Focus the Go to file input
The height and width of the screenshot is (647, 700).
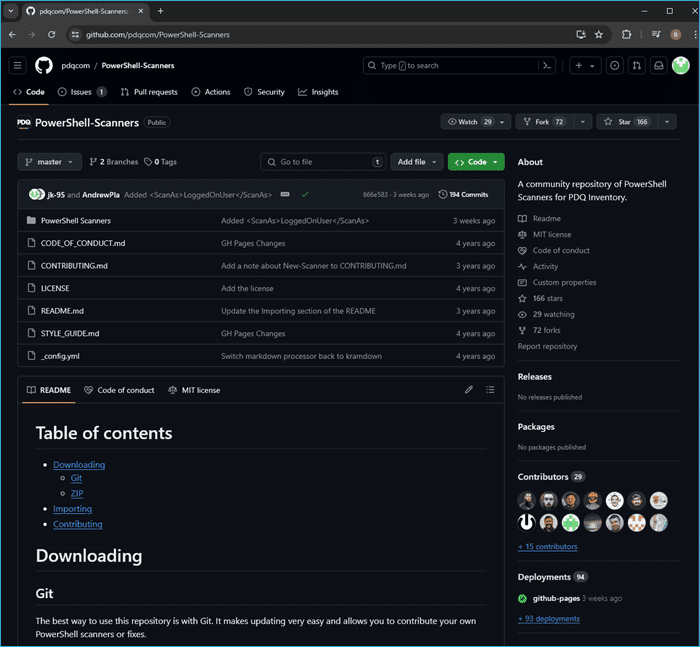click(322, 162)
